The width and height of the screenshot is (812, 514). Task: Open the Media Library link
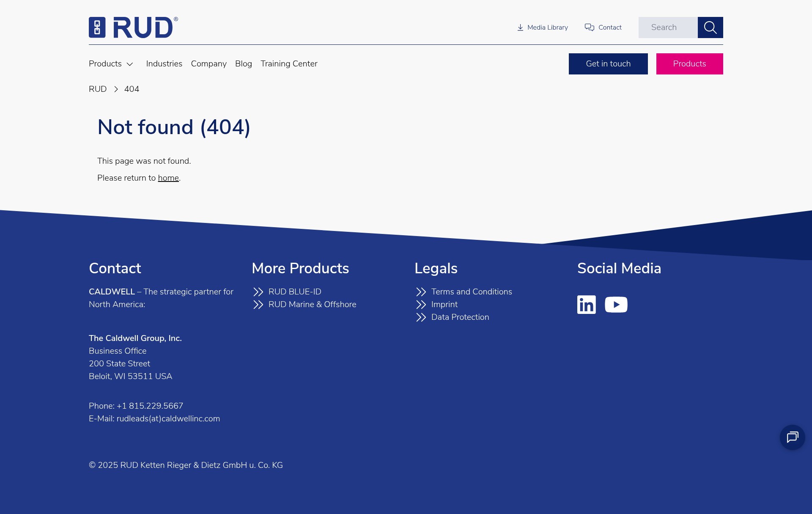coord(548,27)
